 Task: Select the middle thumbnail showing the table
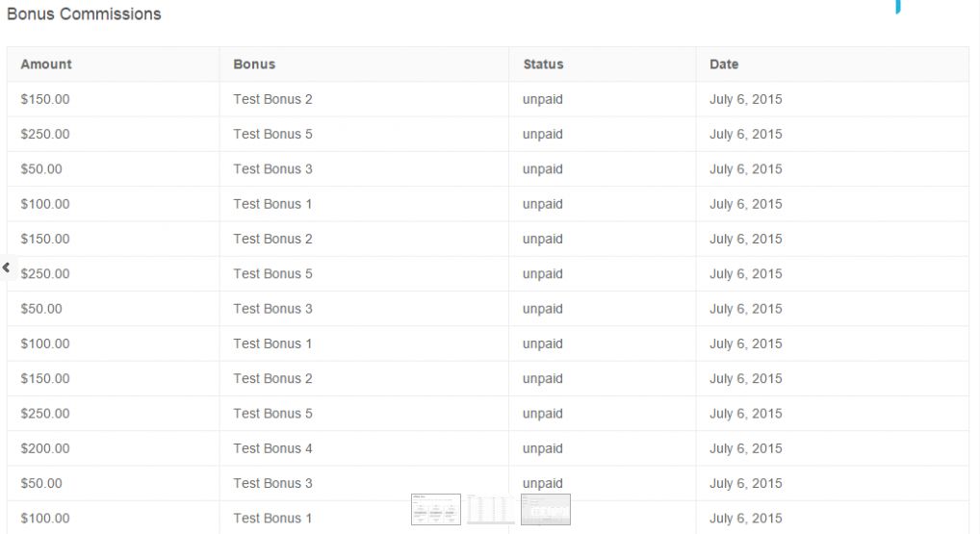(490, 509)
